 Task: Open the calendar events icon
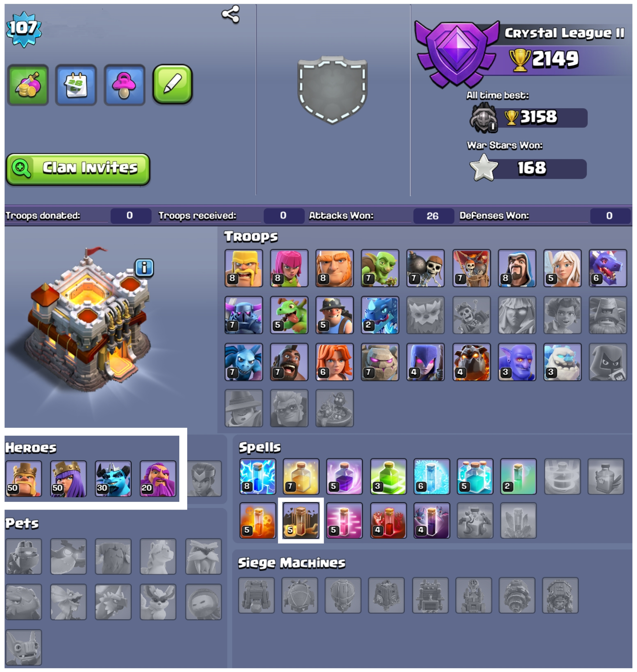click(x=76, y=85)
